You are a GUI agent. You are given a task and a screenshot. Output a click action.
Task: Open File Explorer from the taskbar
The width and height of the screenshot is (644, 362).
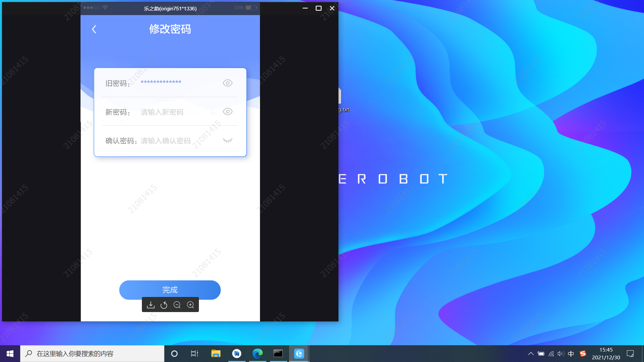tap(216, 354)
